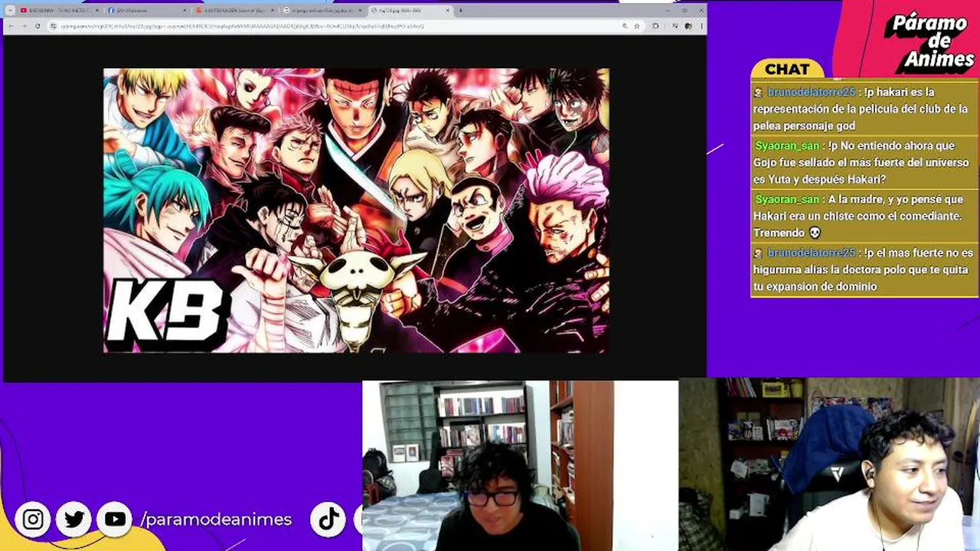Close the JUJUTSU KAISEN tab

273,11
